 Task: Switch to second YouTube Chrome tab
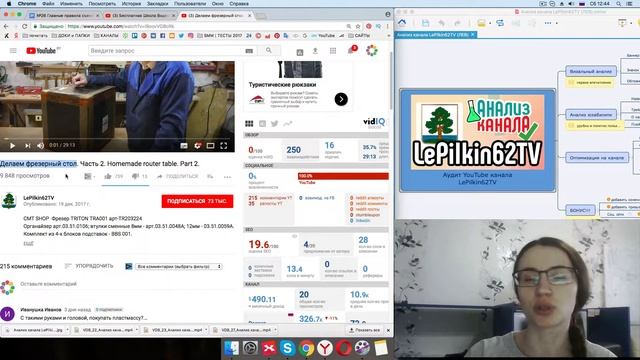pos(139,16)
